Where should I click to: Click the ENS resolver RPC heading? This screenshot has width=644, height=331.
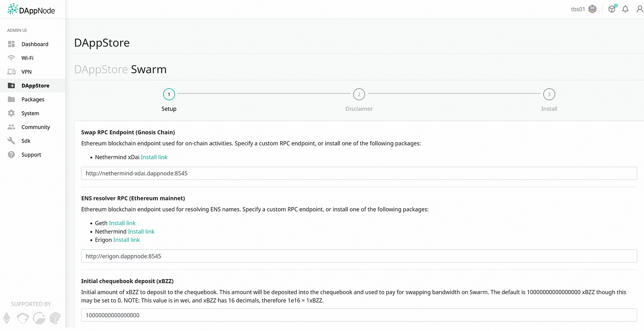coord(133,198)
